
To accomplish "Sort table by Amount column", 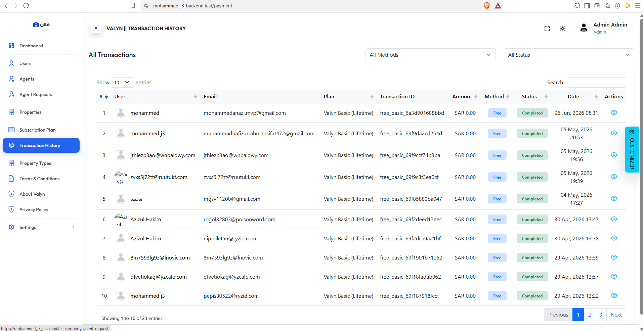I will point(465,96).
